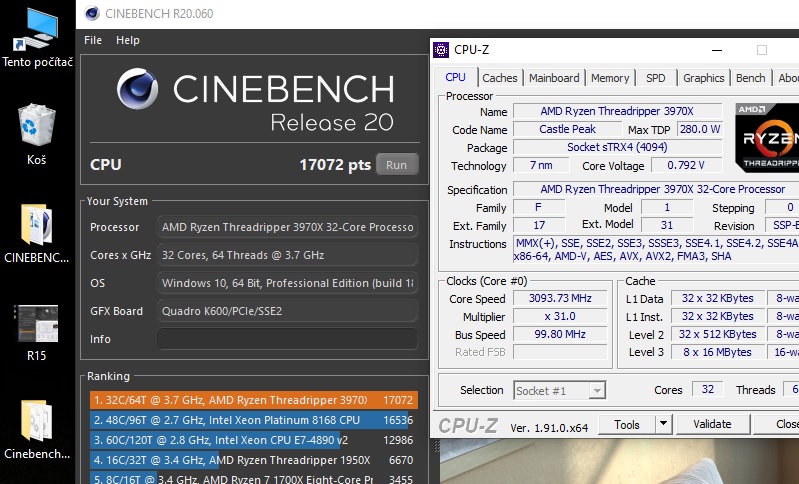The image size is (799, 484).
Task: Select the CINEBENC... folder desktop icon
Action: pos(37,233)
